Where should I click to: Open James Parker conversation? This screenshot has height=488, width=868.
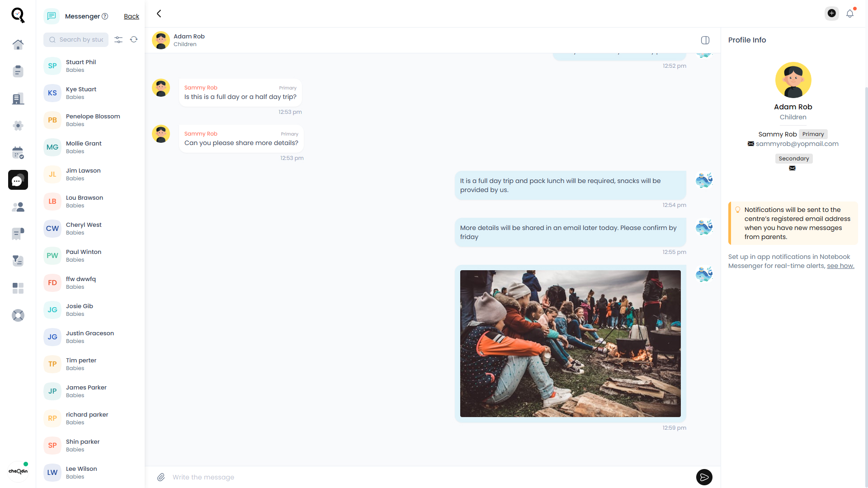point(90,391)
